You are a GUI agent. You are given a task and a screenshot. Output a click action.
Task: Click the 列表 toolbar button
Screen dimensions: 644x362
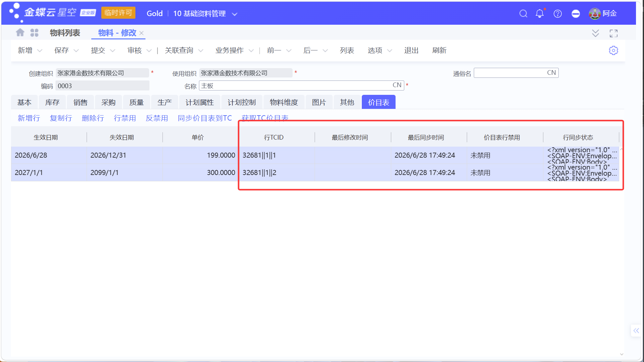click(x=347, y=50)
